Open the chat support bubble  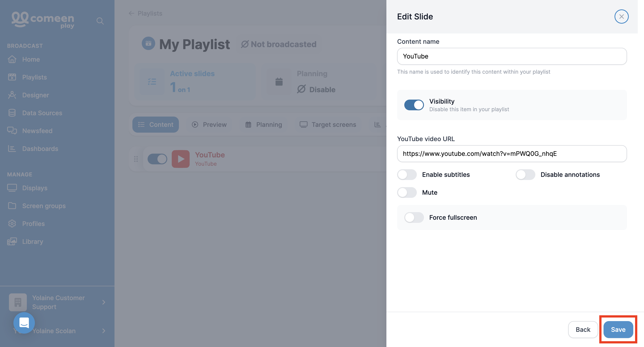point(24,323)
